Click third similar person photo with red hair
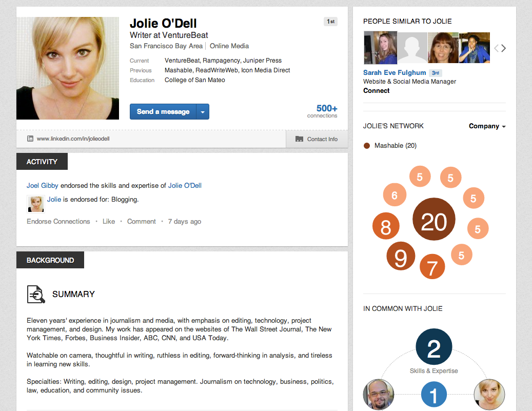 [443, 48]
